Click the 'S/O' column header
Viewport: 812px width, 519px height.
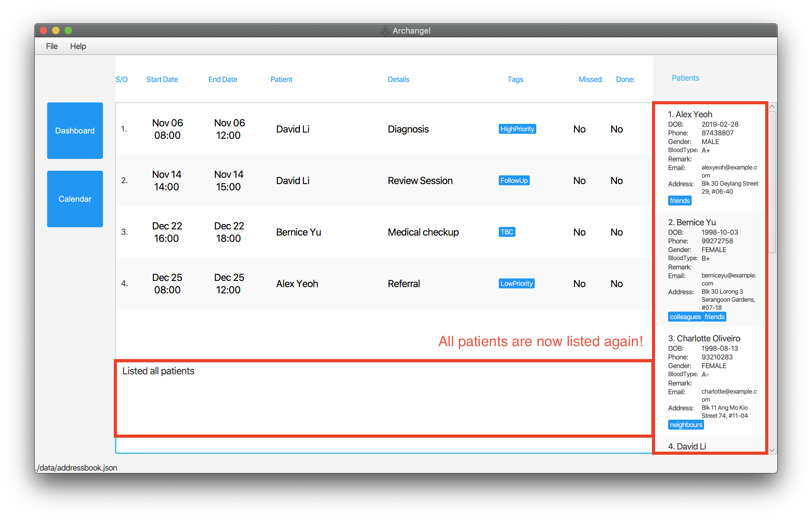[x=121, y=80]
